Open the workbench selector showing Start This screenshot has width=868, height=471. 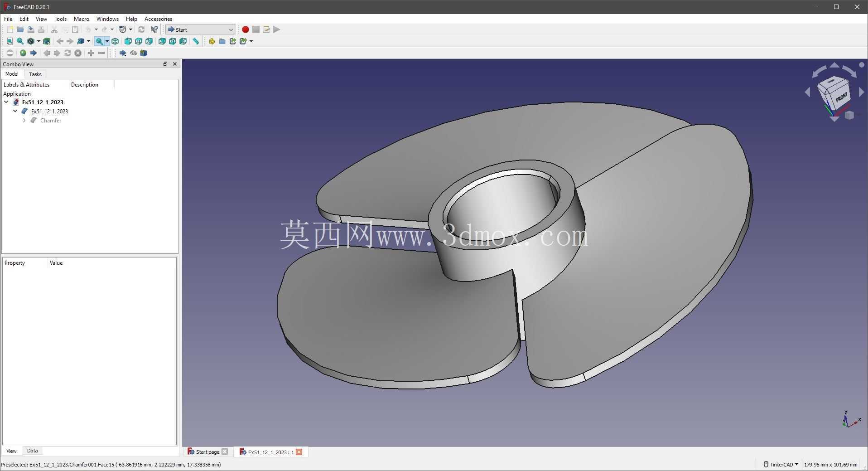(200, 29)
